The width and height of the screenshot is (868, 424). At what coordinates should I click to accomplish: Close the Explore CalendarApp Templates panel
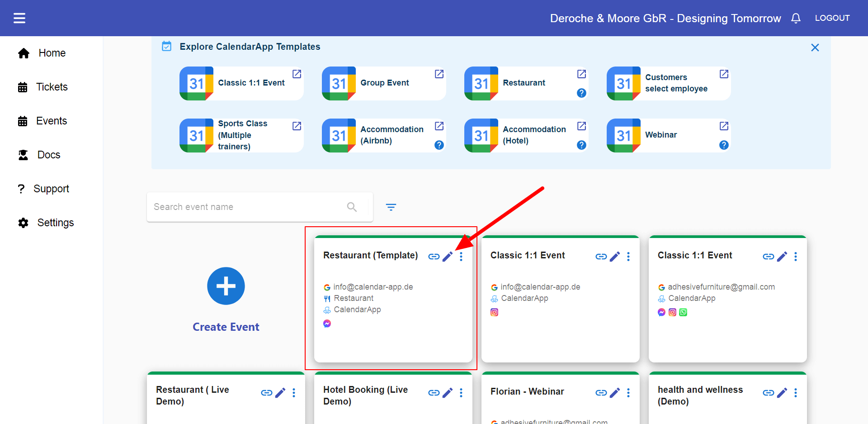point(815,48)
